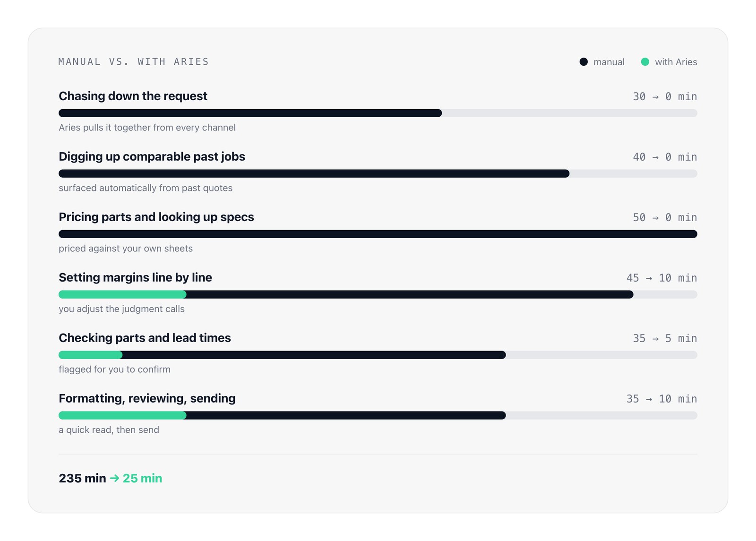The image size is (756, 541).
Task: Click the 'manual' legend label
Action: pyautogui.click(x=609, y=62)
